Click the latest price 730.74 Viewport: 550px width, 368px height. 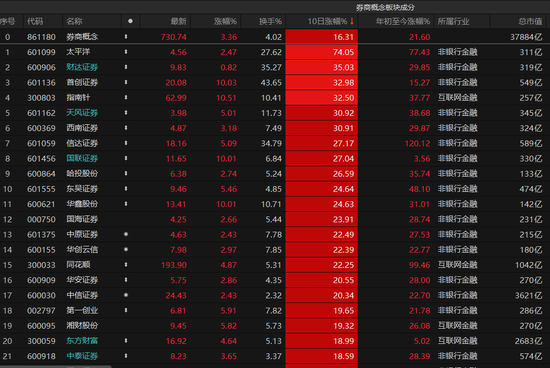(174, 37)
